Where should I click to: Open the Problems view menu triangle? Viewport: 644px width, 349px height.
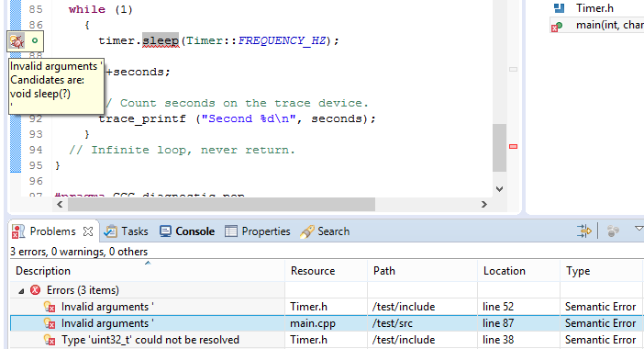coord(638,229)
